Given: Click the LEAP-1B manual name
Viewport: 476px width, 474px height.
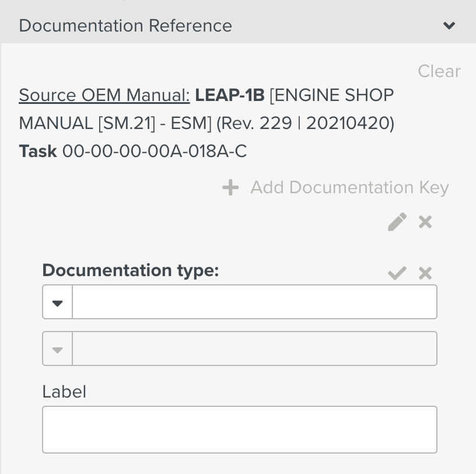Looking at the screenshot, I should click(x=230, y=95).
